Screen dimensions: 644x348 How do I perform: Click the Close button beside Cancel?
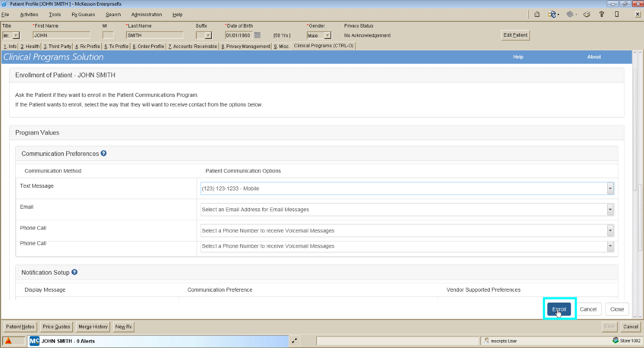tap(617, 309)
